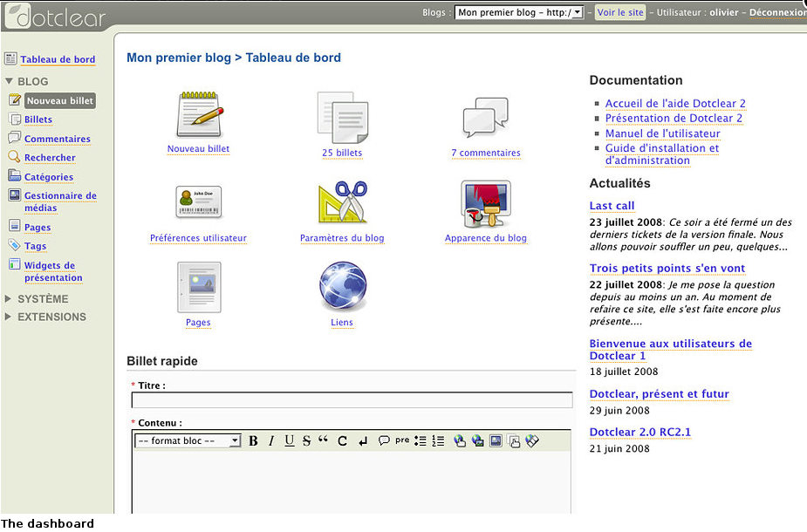Open Présentation de Dotclear 2 link
This screenshot has width=807, height=532.
click(674, 119)
